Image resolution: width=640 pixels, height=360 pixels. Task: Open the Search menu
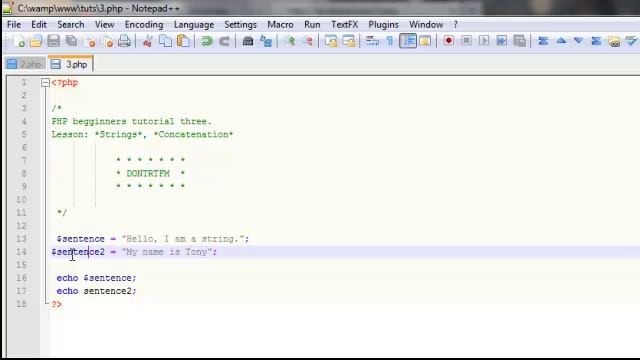71,25
